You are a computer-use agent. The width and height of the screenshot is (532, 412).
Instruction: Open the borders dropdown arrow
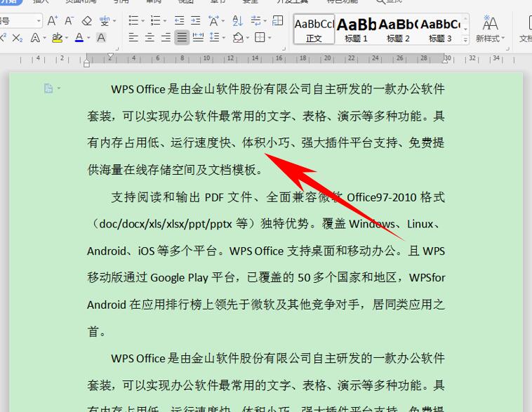[x=270, y=37]
